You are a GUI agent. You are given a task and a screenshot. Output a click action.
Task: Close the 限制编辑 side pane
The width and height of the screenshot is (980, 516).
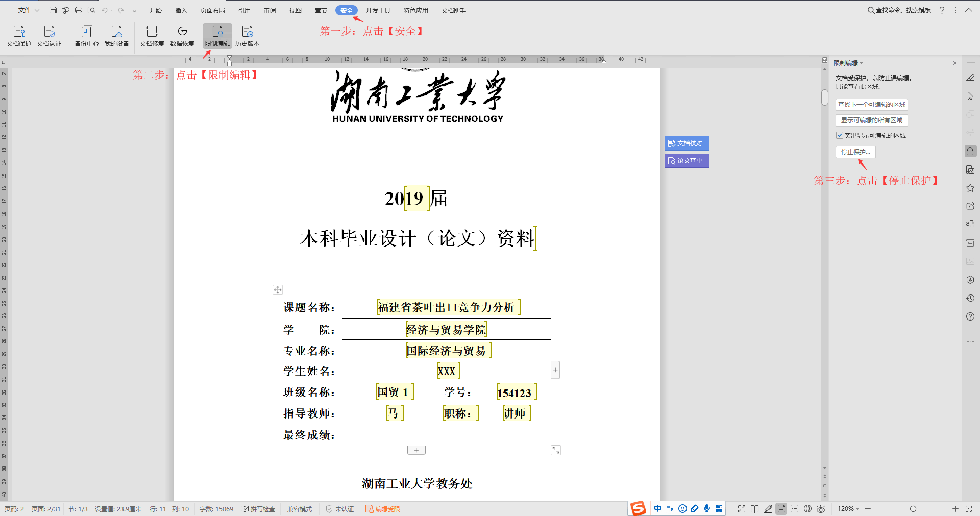click(955, 63)
